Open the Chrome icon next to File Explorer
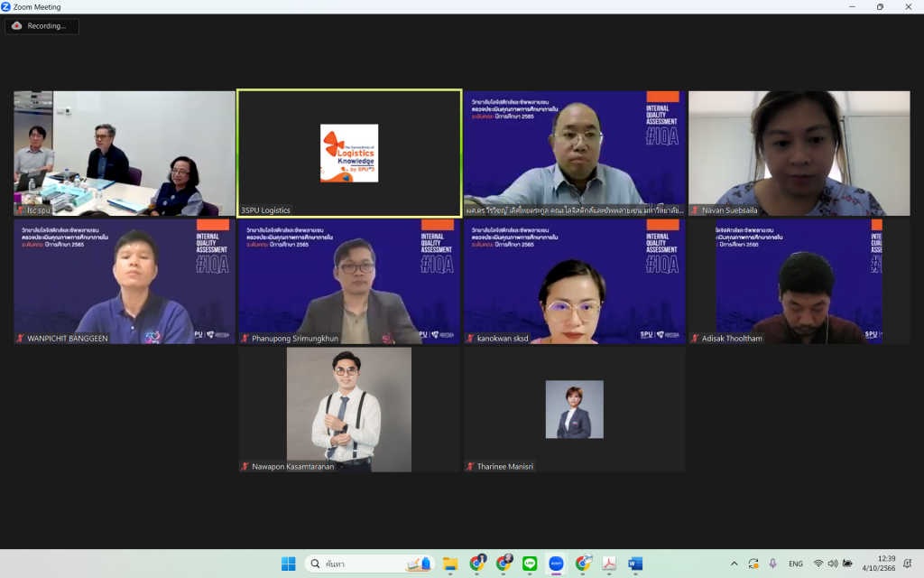The height and width of the screenshot is (578, 924). click(x=477, y=564)
